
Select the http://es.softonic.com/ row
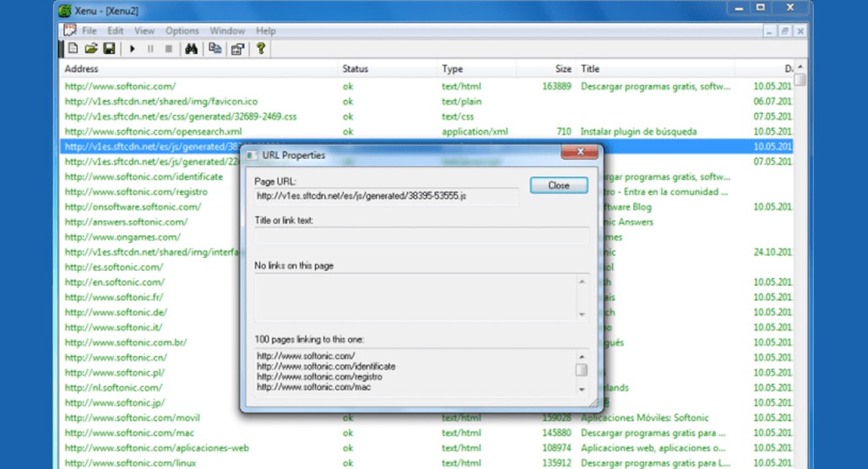(114, 267)
